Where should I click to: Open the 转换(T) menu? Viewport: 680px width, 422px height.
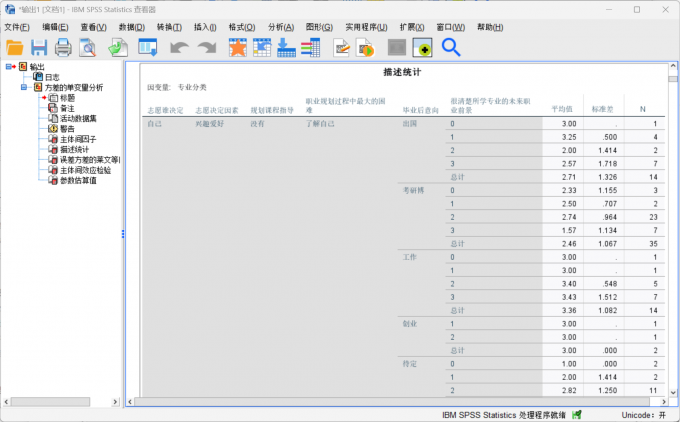coord(169,27)
